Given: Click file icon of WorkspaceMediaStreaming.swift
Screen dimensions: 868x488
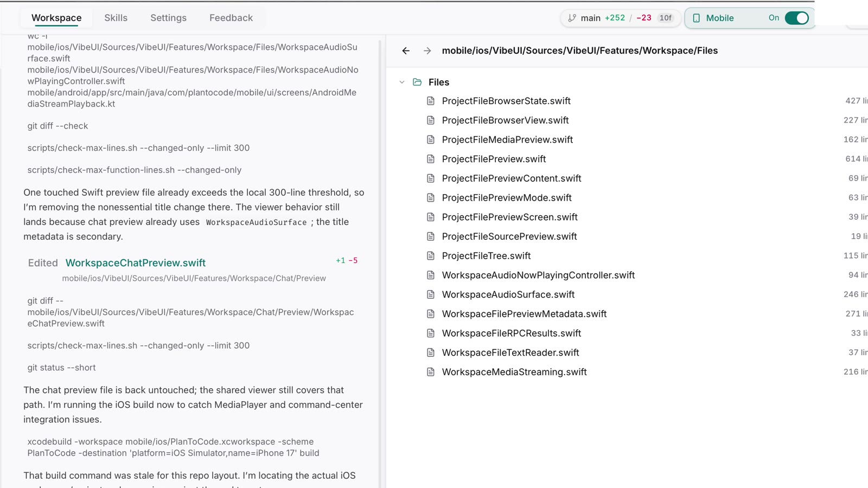Looking at the screenshot, I should [431, 372].
